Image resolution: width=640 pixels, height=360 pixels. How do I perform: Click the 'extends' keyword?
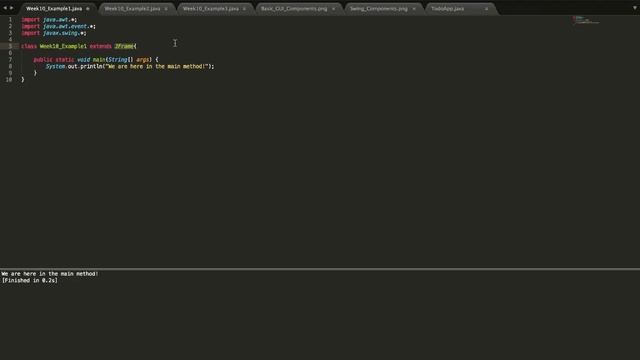click(x=100, y=46)
